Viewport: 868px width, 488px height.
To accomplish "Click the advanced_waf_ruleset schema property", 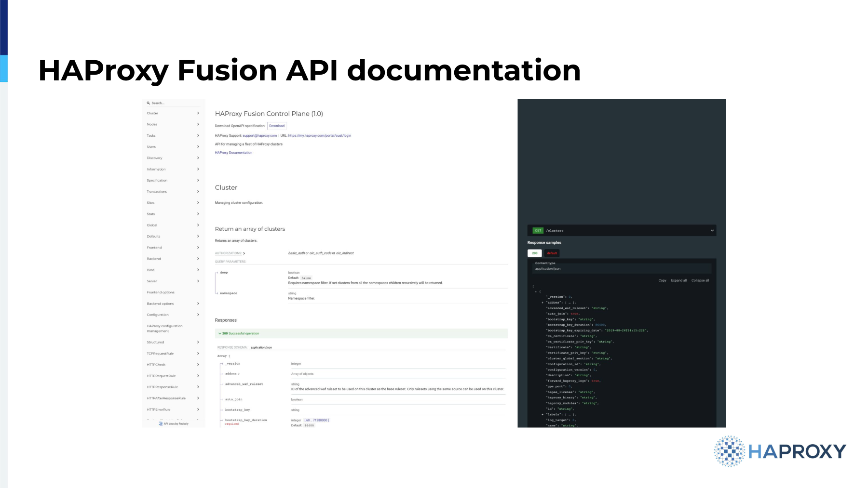I will [244, 384].
